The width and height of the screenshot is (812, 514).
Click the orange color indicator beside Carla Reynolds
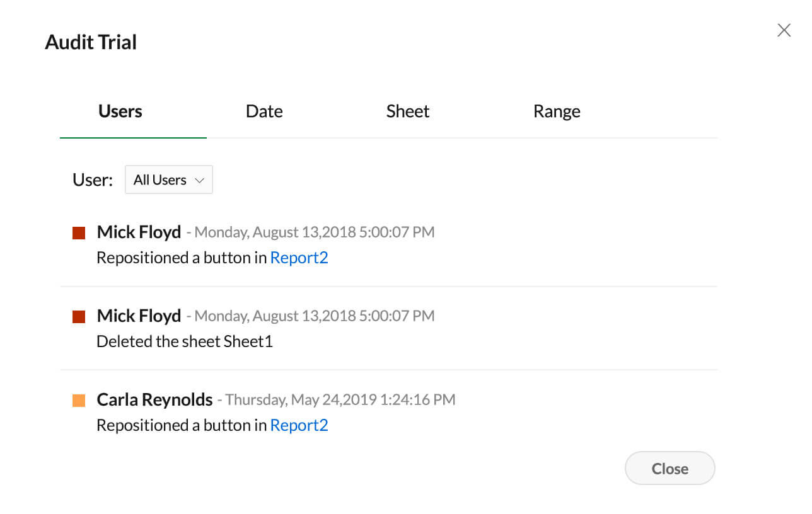tap(78, 399)
